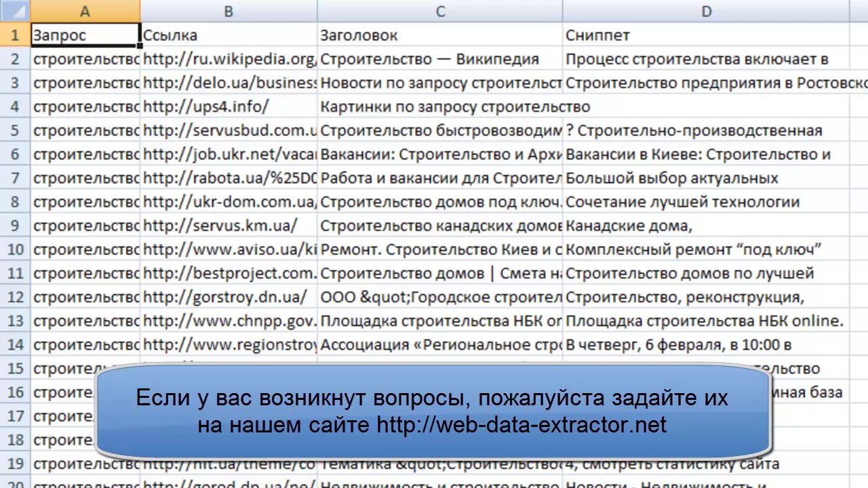The width and height of the screenshot is (868, 488).
Task: Click header cell 'Сниппет'
Action: tap(707, 35)
